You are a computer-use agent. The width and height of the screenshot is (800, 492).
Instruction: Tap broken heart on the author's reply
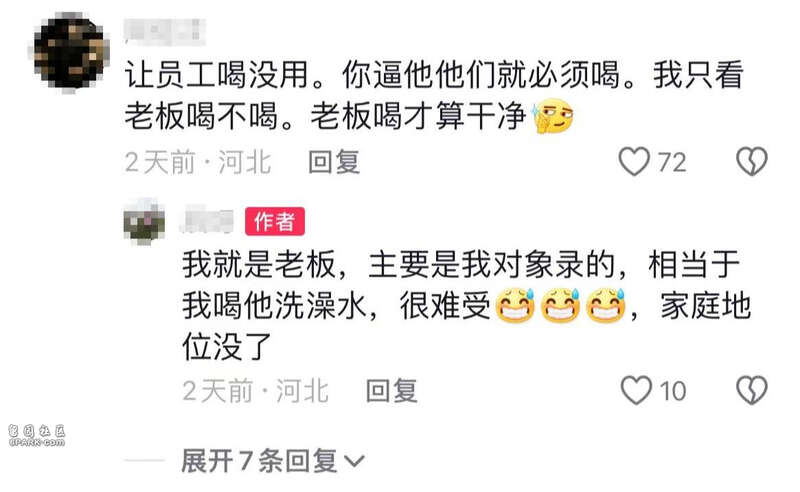752,390
